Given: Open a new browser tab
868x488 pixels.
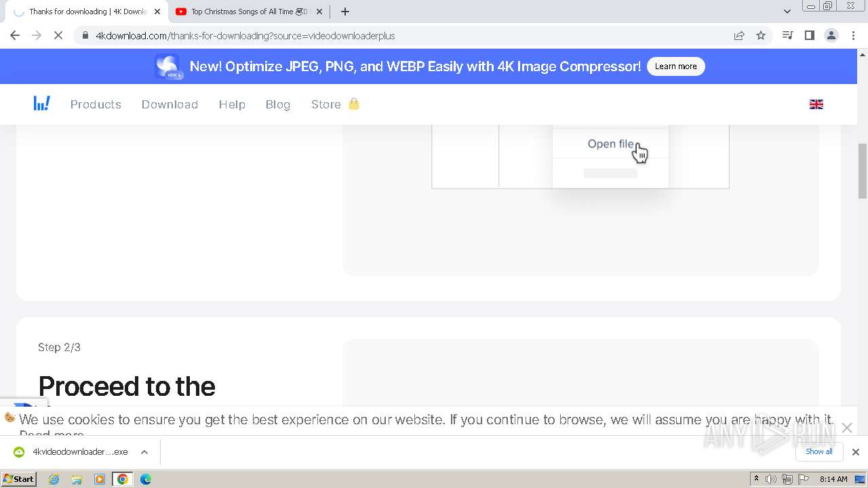Looking at the screenshot, I should [x=345, y=12].
